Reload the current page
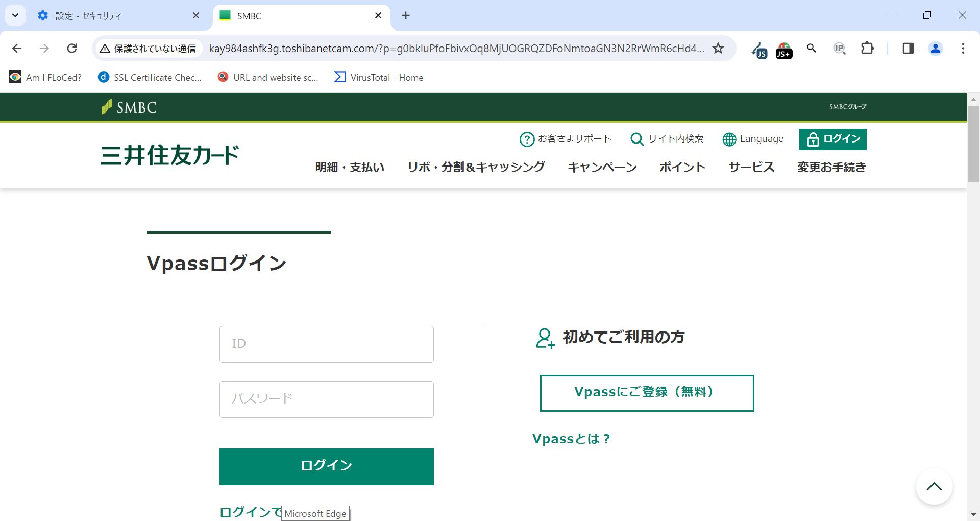 tap(72, 48)
